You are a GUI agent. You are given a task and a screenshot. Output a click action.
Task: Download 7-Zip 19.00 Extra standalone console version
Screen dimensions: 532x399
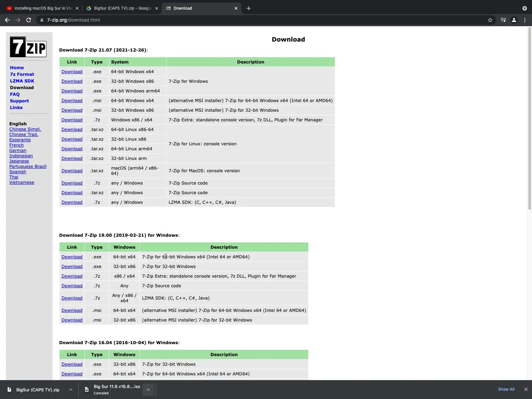click(x=72, y=276)
